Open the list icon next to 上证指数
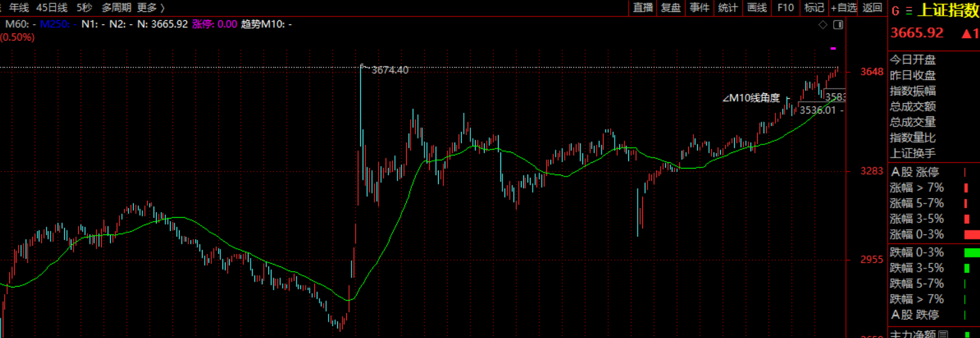Screen dimensions: 980x338 [x=909, y=11]
